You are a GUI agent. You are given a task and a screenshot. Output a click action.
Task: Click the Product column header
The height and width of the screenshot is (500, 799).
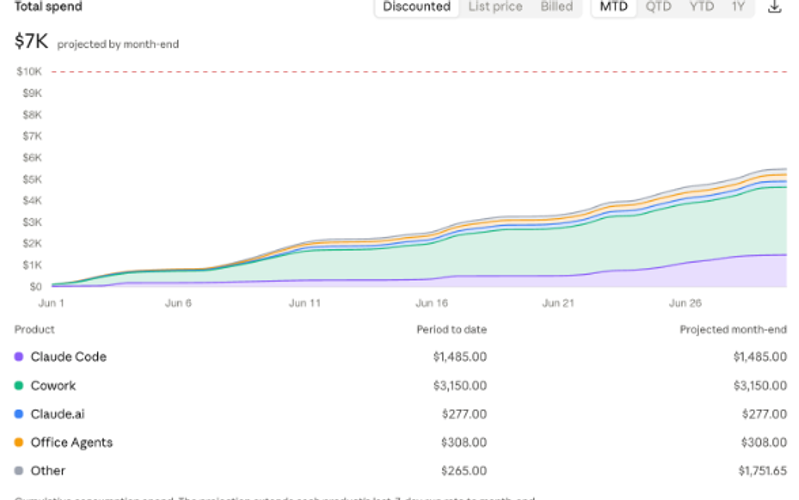coord(34,329)
